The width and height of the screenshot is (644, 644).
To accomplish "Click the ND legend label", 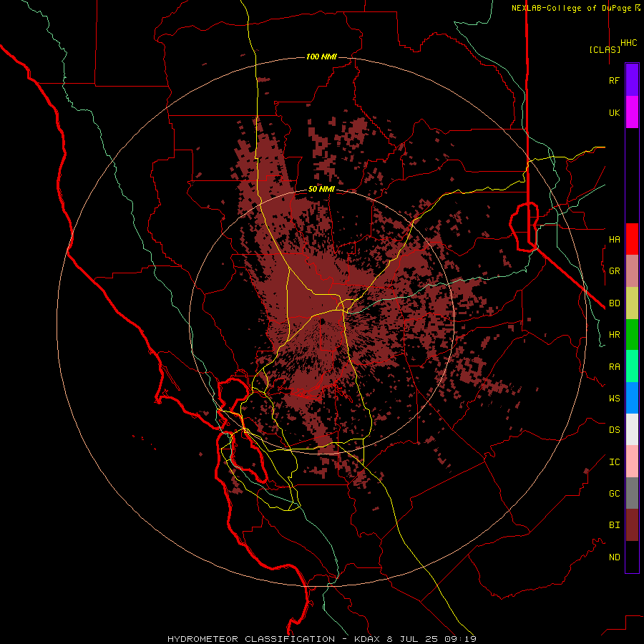I will (615, 557).
